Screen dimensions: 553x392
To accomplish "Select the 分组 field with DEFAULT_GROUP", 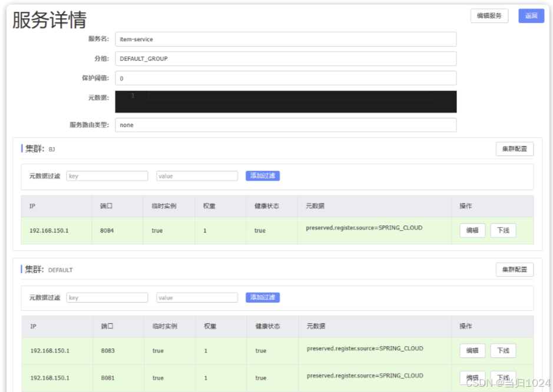I will coord(286,58).
